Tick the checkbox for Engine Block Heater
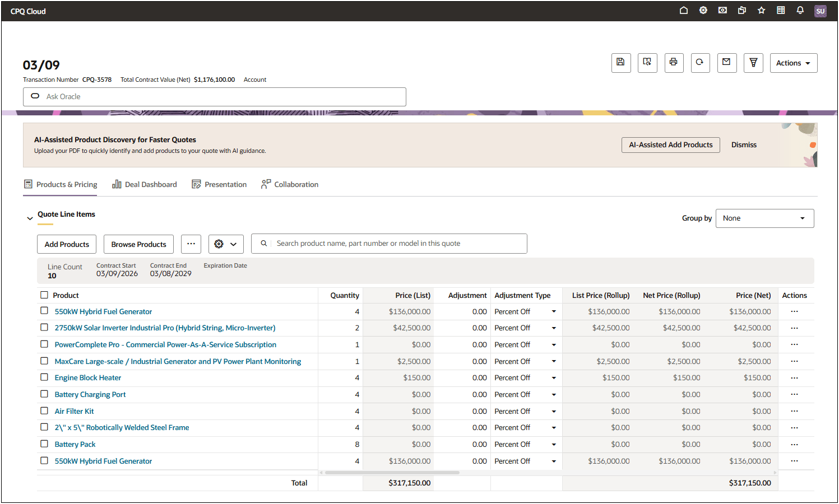Screen dimensions: 839x504 [x=44, y=377]
